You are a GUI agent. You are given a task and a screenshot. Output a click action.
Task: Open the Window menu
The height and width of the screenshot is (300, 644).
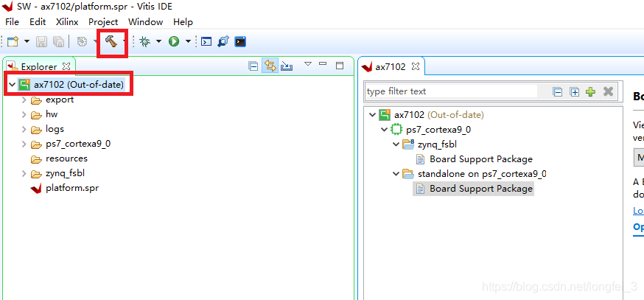pos(145,22)
